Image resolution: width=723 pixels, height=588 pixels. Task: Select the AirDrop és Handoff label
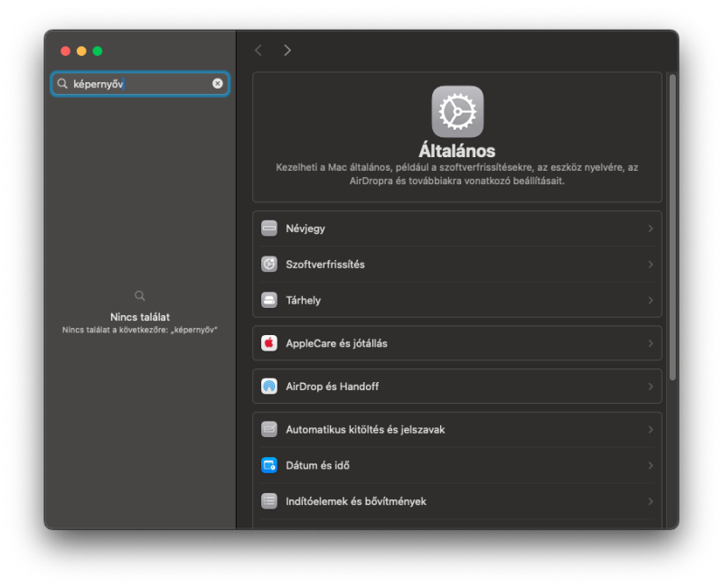(x=332, y=387)
